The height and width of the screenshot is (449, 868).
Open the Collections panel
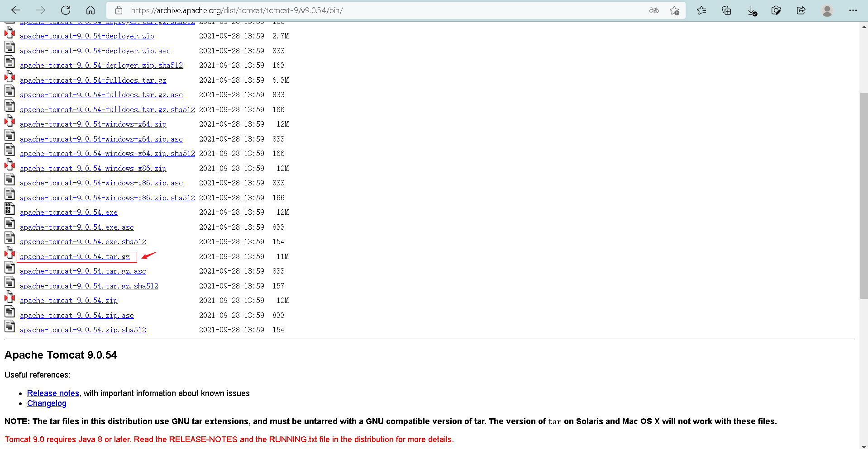click(x=726, y=10)
